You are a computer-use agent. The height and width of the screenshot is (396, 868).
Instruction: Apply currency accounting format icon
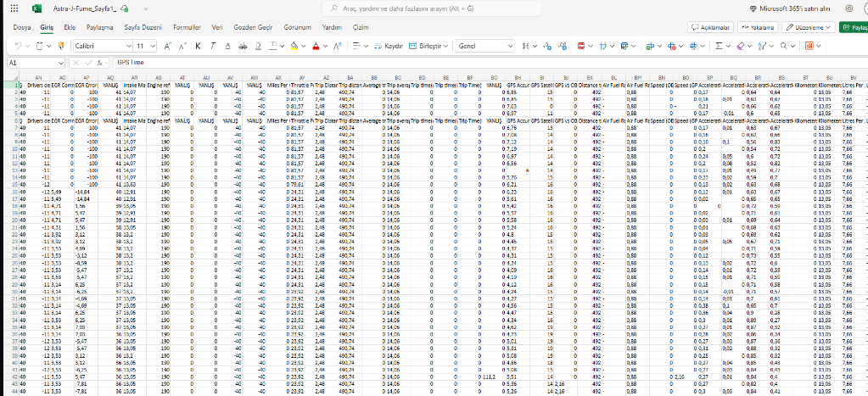point(526,46)
